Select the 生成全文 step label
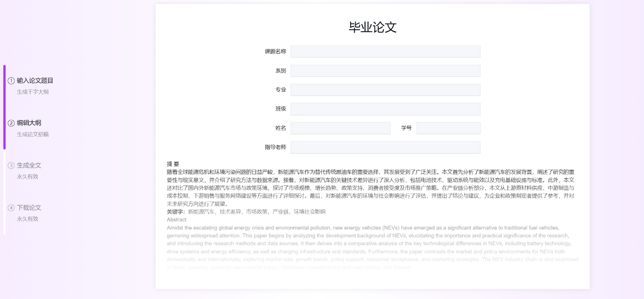The height and width of the screenshot is (299, 644). [29, 165]
